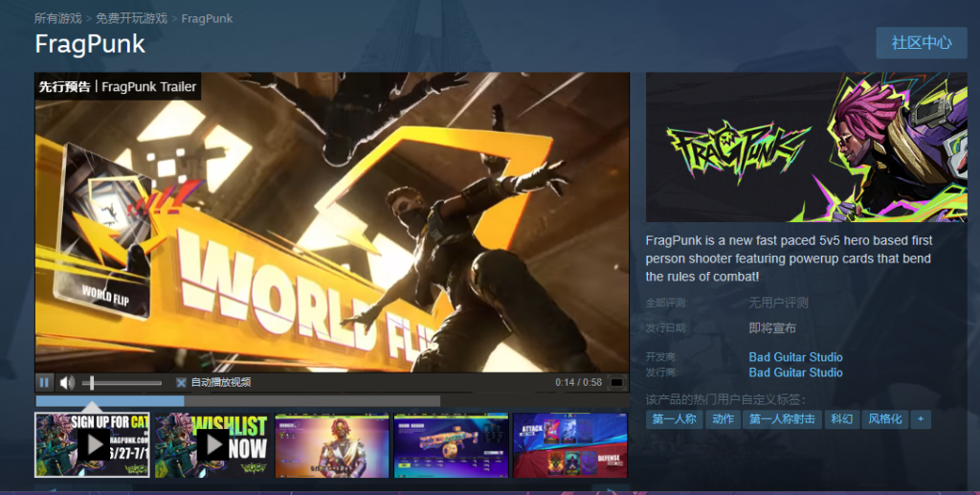
Task: Open the hero character screenshot thumbnail
Action: tap(332, 445)
